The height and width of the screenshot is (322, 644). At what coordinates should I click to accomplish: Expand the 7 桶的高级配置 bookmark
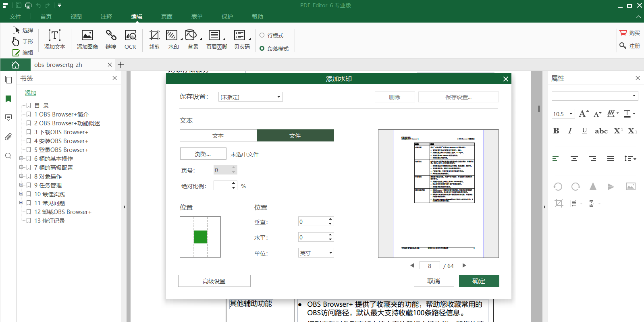[21, 167]
